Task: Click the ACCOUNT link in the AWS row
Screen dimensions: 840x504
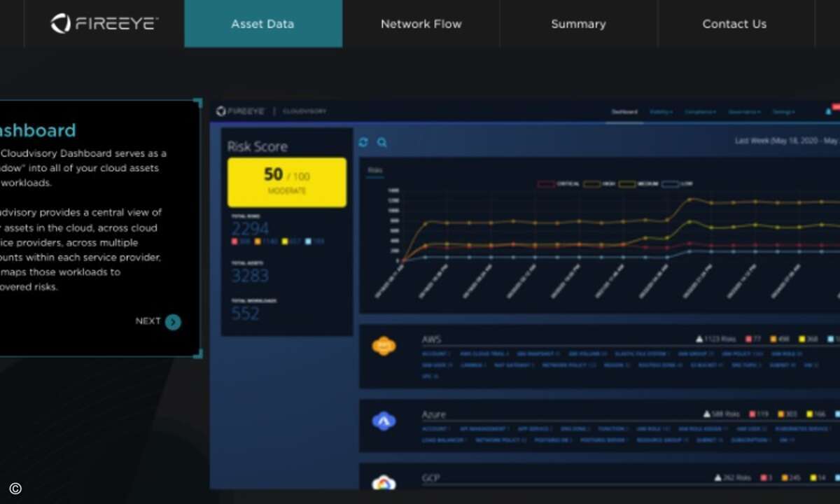Action: [x=436, y=354]
